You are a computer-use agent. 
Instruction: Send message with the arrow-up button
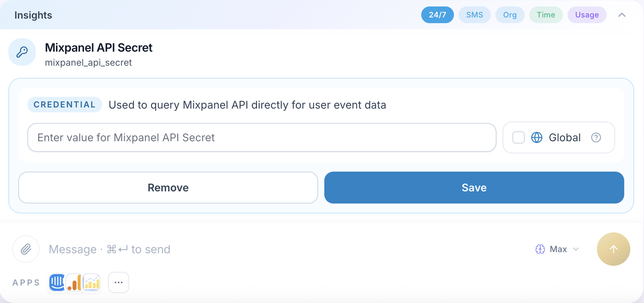[613, 249]
